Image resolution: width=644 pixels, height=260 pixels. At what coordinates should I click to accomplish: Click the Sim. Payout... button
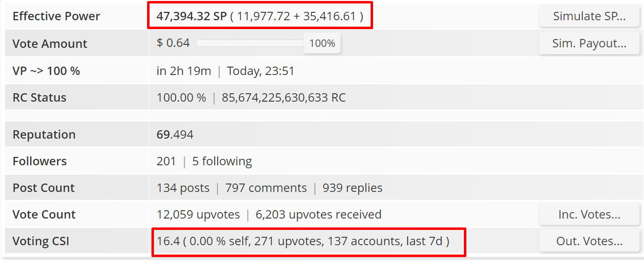click(x=589, y=43)
